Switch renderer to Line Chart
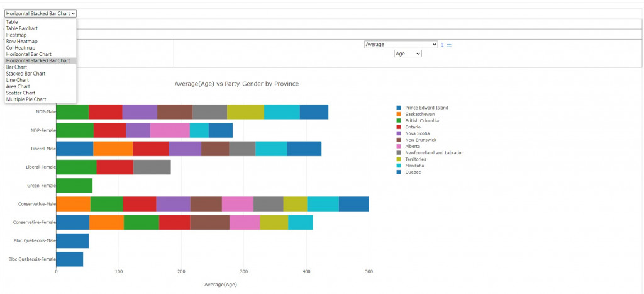Viewport: 644px width, 294px height. (40, 80)
